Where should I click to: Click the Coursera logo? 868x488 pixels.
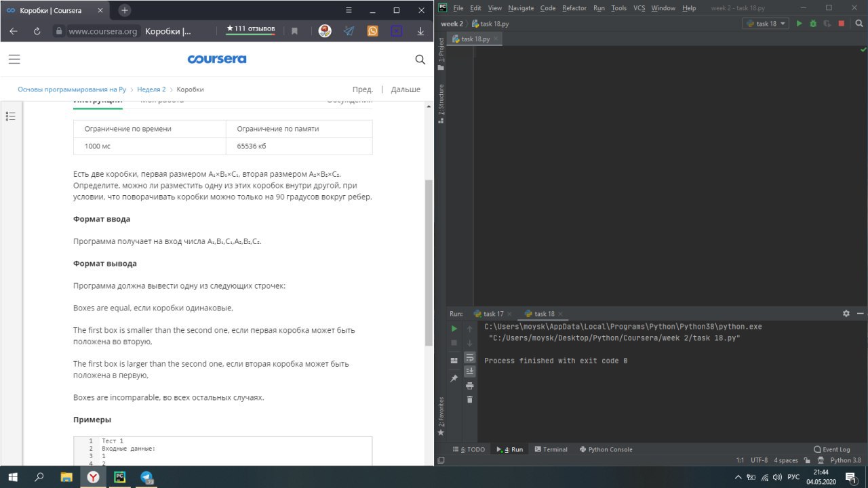217,59
